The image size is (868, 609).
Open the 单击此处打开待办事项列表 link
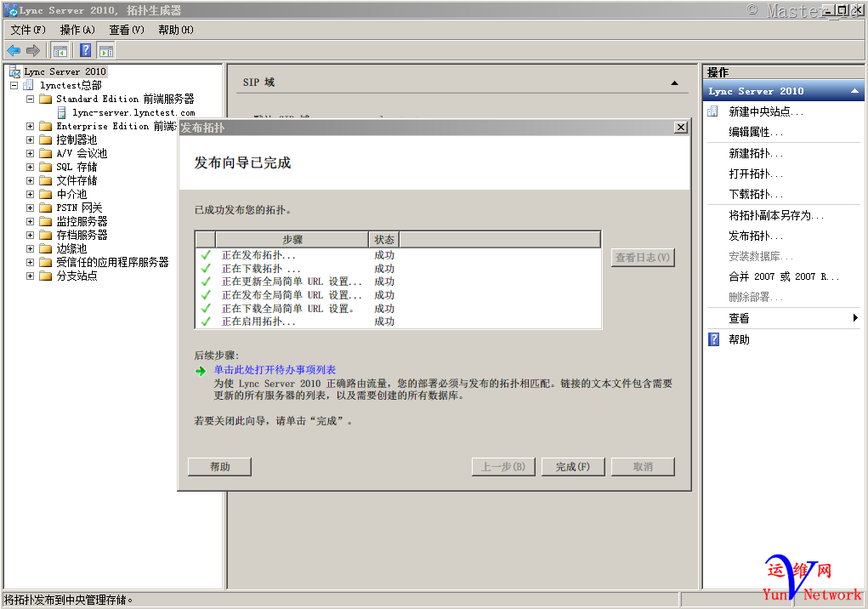[275, 370]
